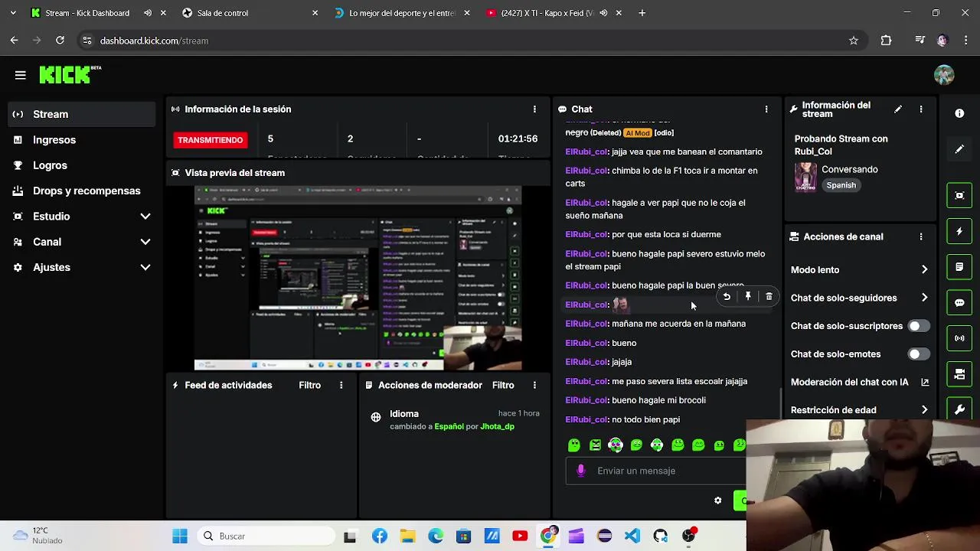Open Filtro in Feed de actividades
The height and width of the screenshot is (551, 980).
click(x=310, y=385)
